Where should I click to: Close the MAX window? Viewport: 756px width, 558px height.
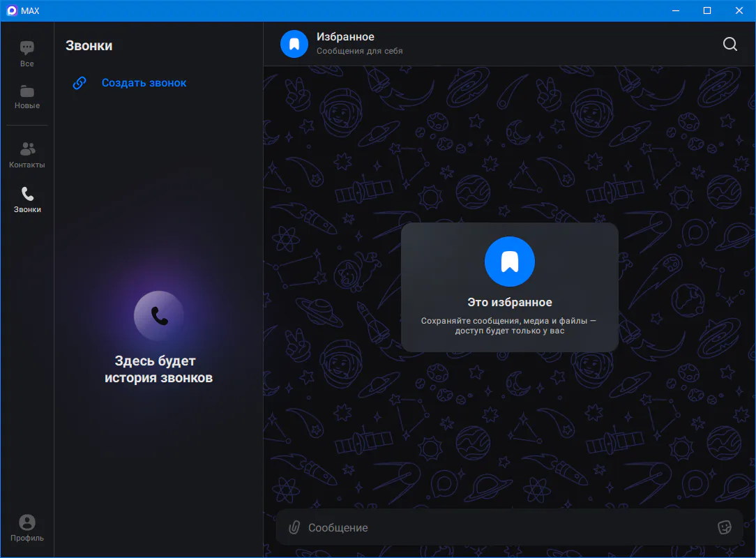coord(739,10)
